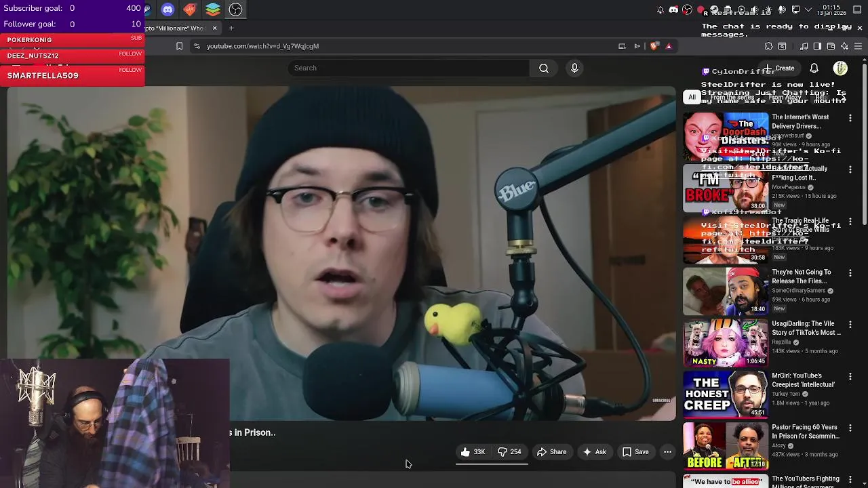The width and height of the screenshot is (868, 488).
Task: Select the From the series chip
Action: point(732,98)
